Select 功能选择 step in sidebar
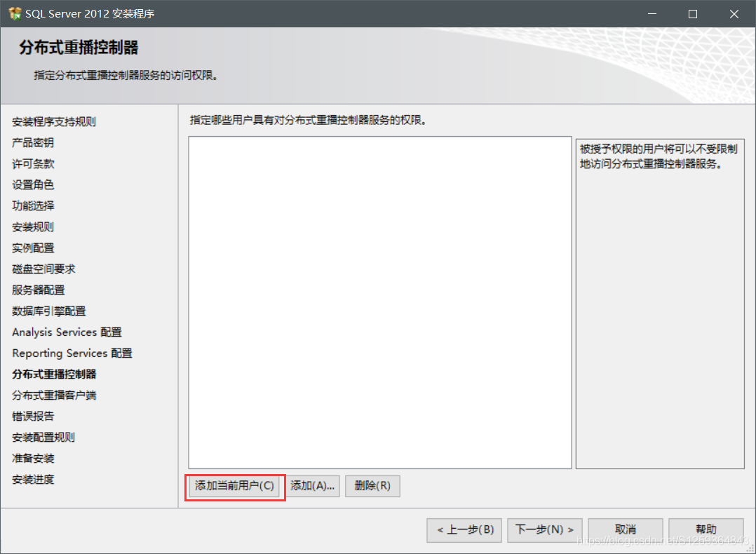This screenshot has height=554, width=756. tap(33, 206)
